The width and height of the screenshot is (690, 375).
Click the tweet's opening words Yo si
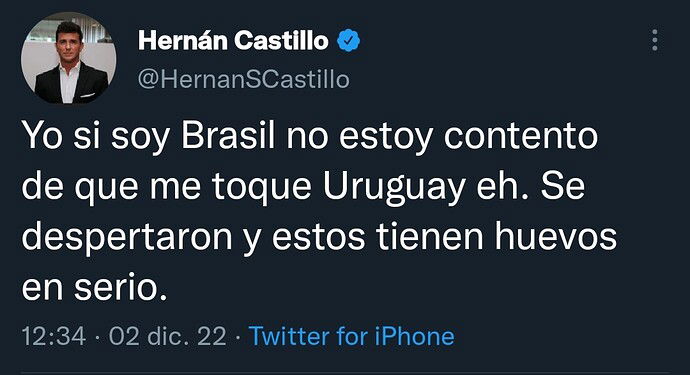click(61, 135)
